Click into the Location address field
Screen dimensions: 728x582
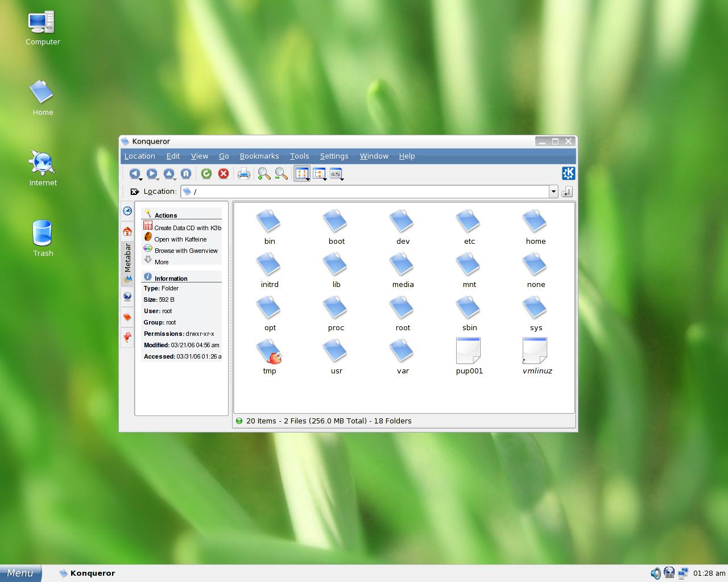pyautogui.click(x=365, y=192)
